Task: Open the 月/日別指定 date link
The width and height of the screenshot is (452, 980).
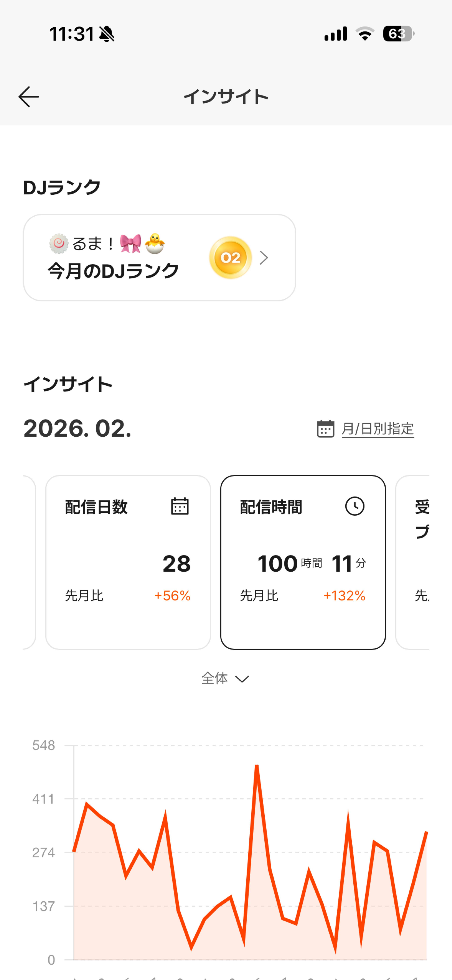Action: (x=377, y=429)
